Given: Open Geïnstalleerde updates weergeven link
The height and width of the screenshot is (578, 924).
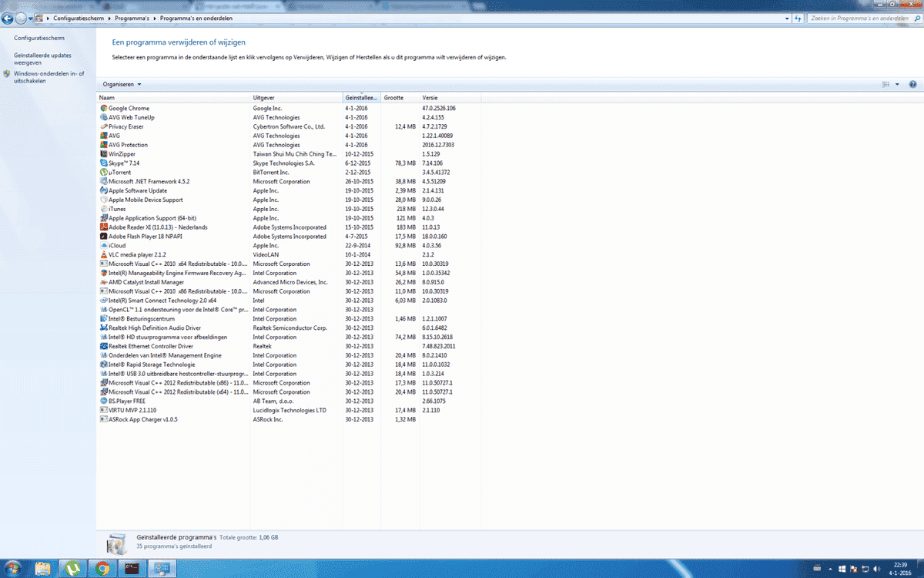Looking at the screenshot, I should (x=42, y=59).
